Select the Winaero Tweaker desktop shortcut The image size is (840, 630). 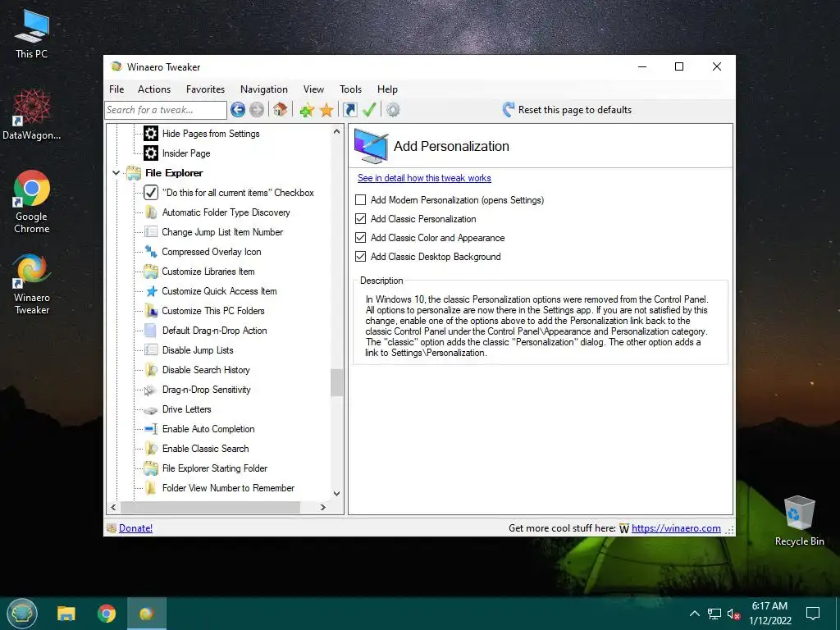coord(32,284)
